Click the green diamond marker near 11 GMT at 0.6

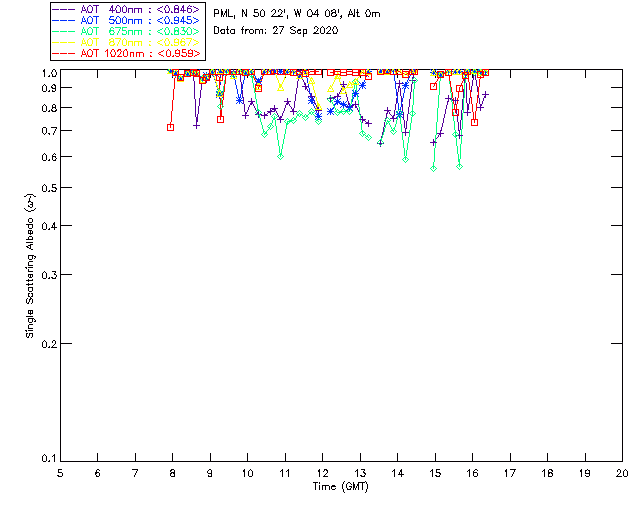coord(281,156)
